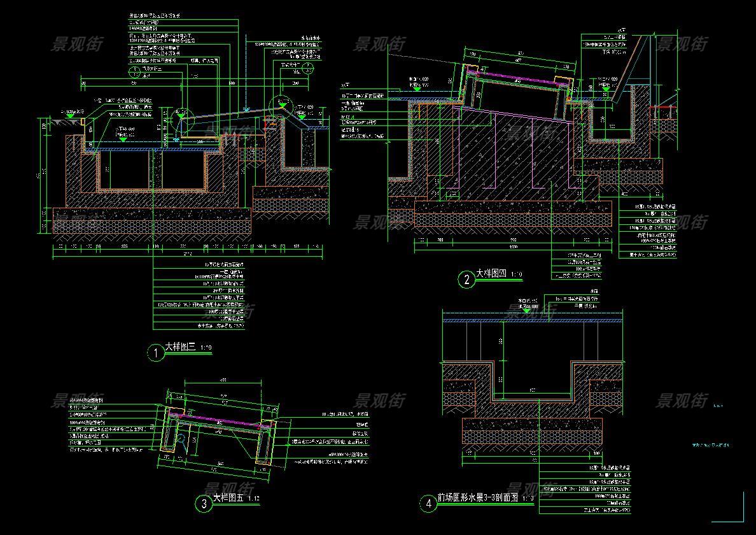Select the 前场圆形水景3-3剖面图 title text
The image size is (756, 535).
(x=477, y=498)
